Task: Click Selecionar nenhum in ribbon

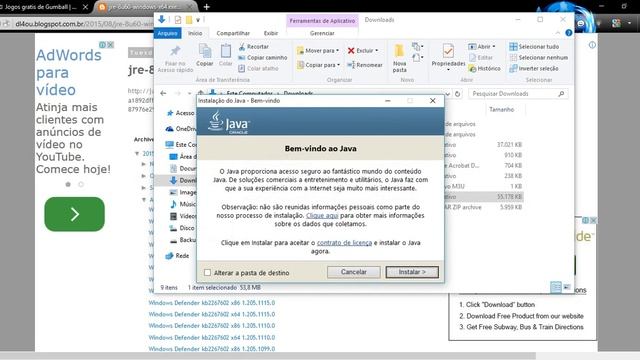Action: pyautogui.click(x=538, y=58)
